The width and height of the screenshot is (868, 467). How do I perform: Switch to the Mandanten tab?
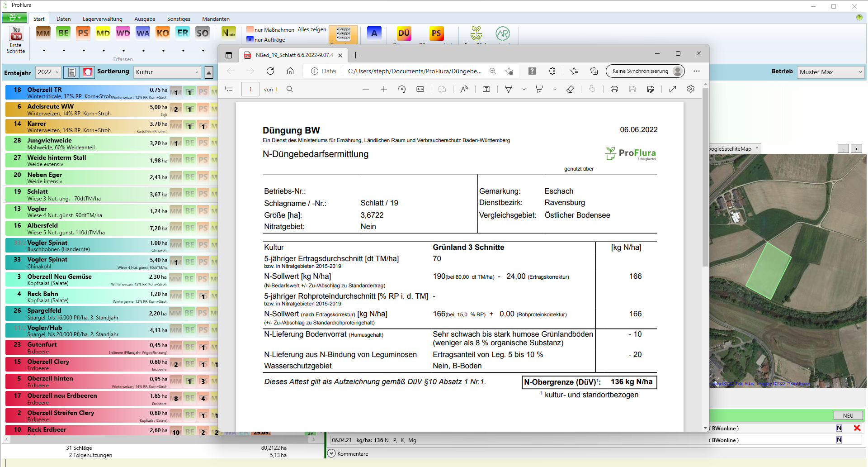[x=216, y=19]
